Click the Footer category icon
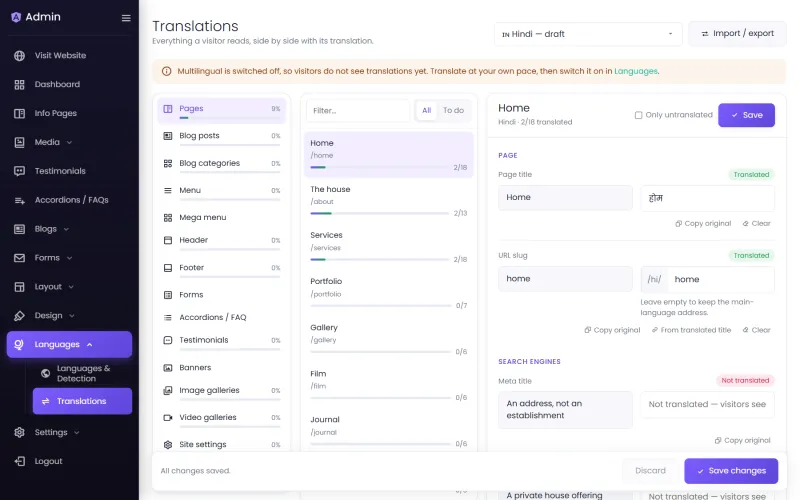Screen dimensions: 800x500 [167, 267]
